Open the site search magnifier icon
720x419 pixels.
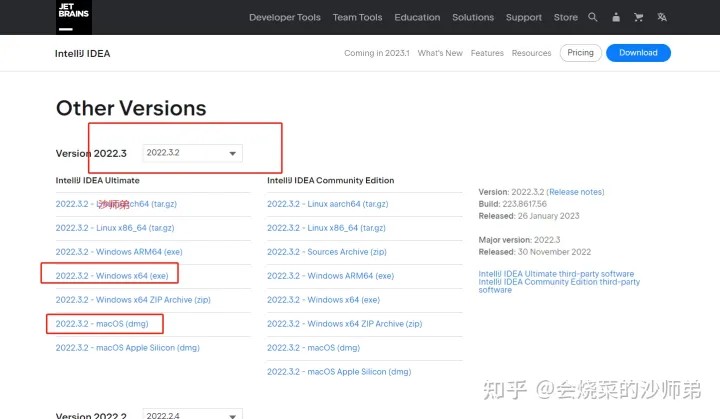[593, 17]
